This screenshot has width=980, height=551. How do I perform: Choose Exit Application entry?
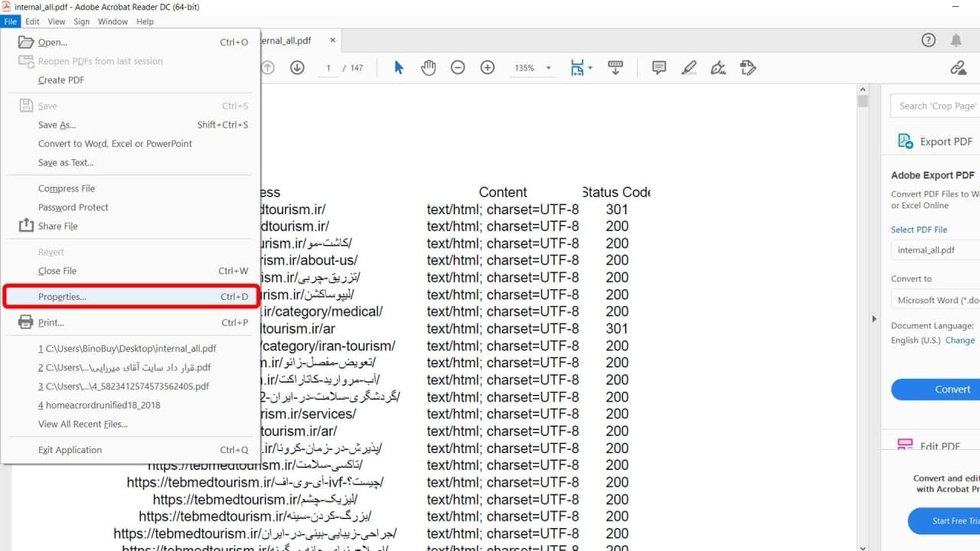click(131, 449)
